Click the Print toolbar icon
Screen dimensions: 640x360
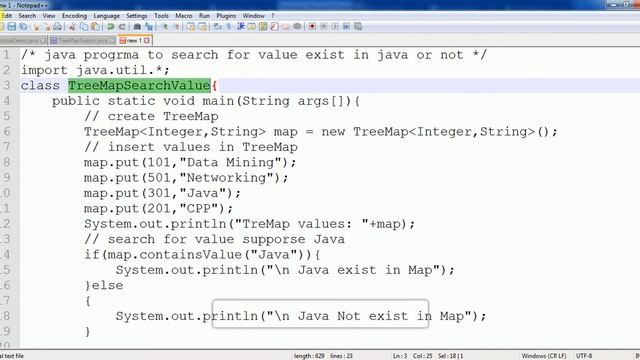point(58,27)
